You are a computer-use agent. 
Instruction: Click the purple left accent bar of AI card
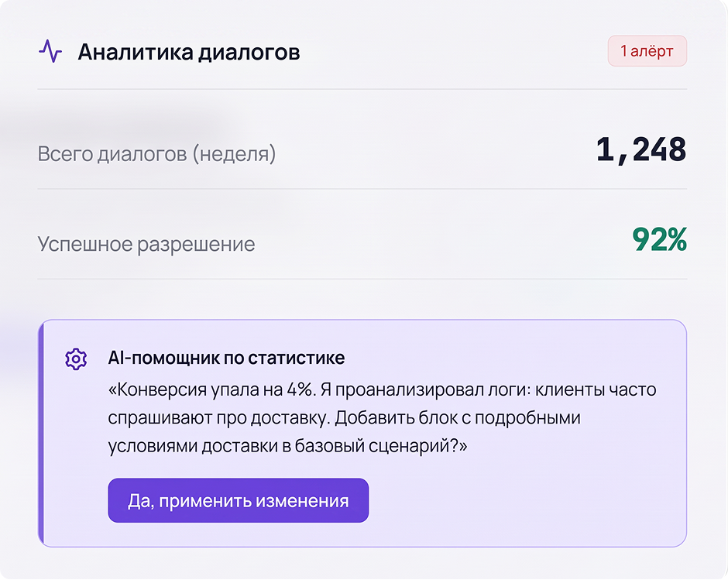41,434
